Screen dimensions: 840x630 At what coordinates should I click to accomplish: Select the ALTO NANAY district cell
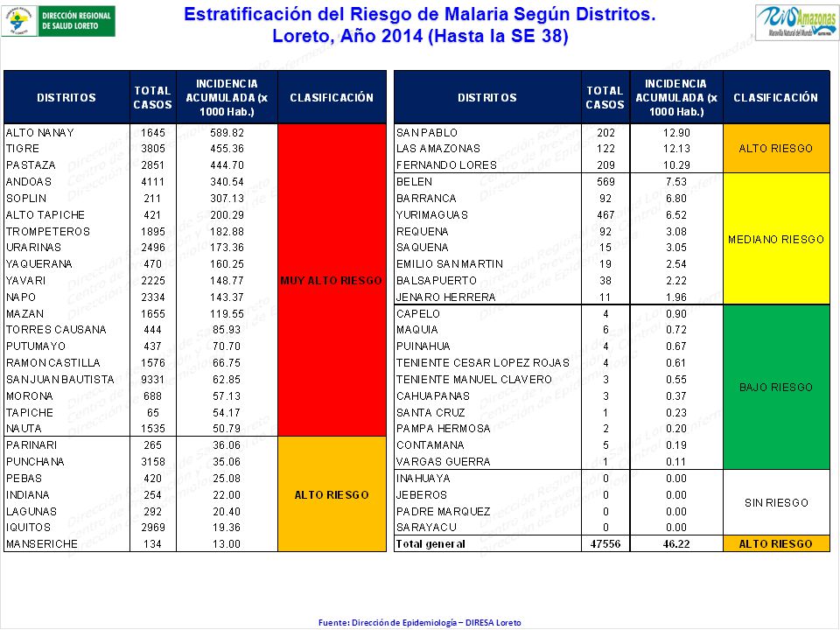pyautogui.click(x=67, y=132)
